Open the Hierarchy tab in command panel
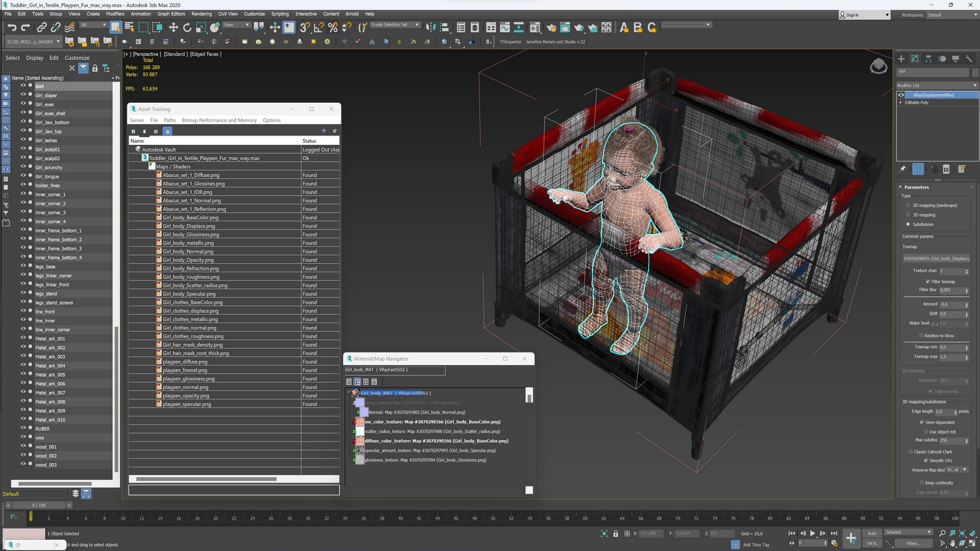The width and height of the screenshot is (980, 551). [928, 59]
